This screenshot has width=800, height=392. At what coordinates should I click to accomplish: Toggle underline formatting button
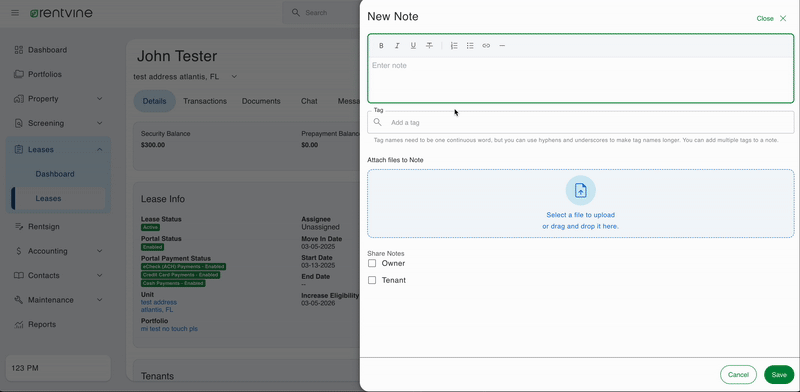click(x=413, y=46)
